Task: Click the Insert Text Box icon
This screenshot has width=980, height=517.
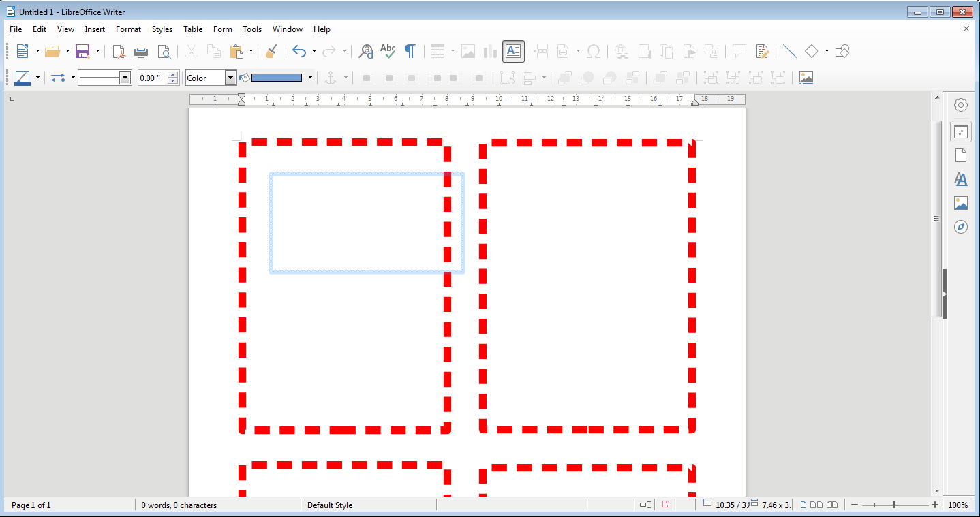Action: [513, 51]
